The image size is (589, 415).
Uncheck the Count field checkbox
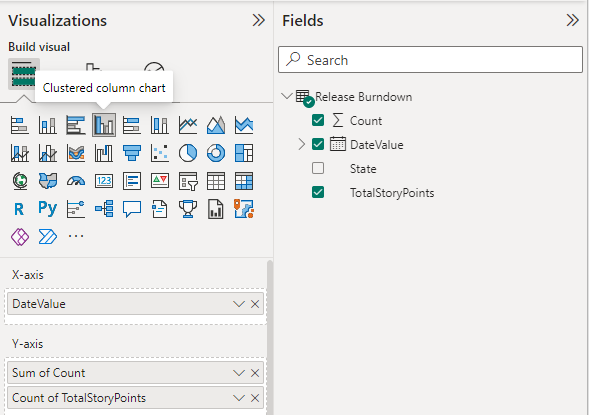[318, 120]
